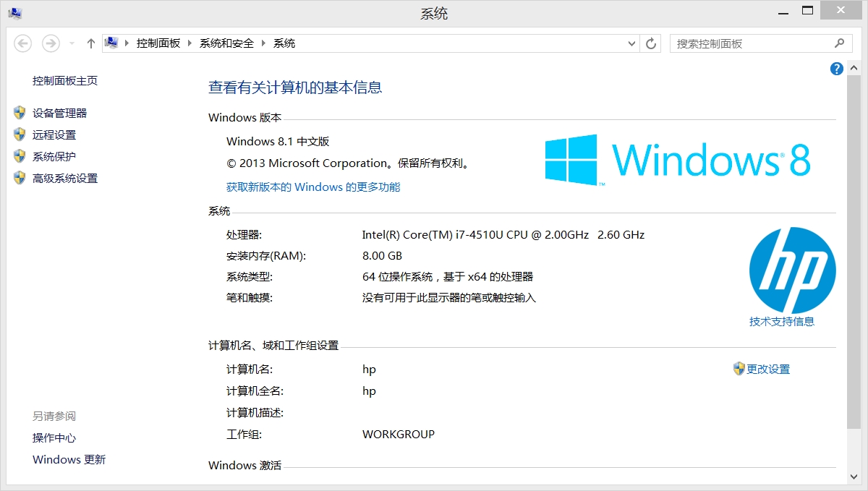Viewport: 868px width, 491px height.
Task: Expand chevron after 控制面板 breadcrumb
Action: pyautogui.click(x=190, y=43)
